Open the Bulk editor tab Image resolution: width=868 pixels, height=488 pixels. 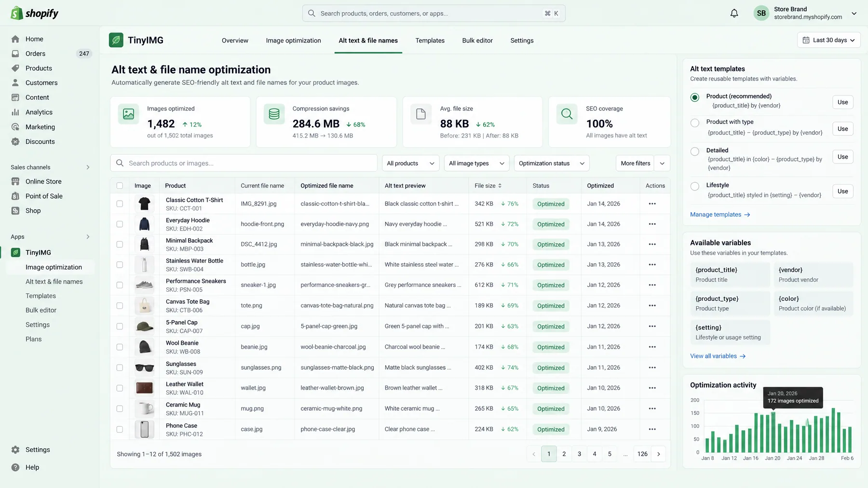click(x=477, y=41)
